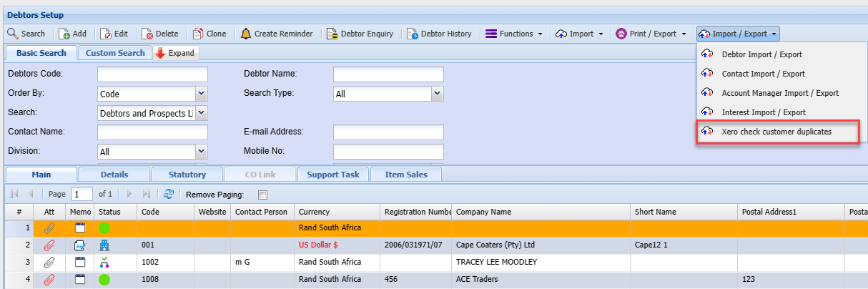Click the ACE Traders company cell
868x289 pixels.
tap(541, 280)
